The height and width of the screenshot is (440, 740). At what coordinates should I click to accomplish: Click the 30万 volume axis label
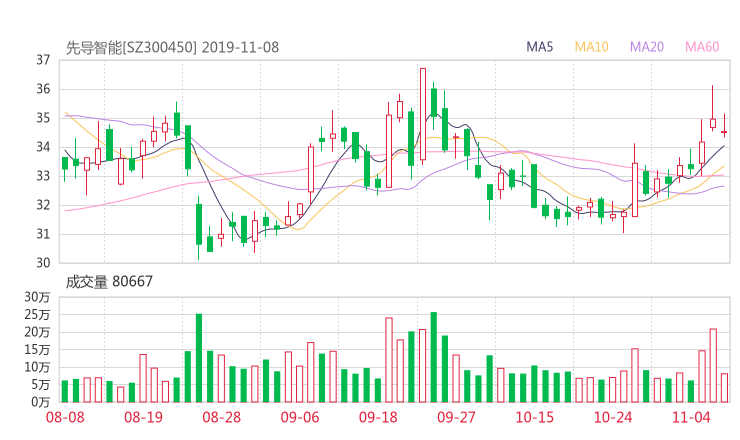[x=37, y=297]
